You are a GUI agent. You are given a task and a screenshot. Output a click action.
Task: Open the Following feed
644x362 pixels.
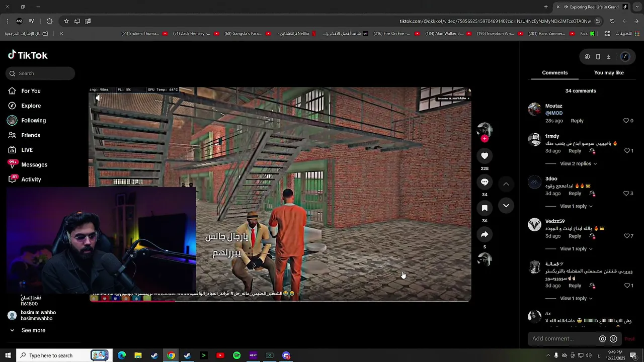pyautogui.click(x=33, y=121)
